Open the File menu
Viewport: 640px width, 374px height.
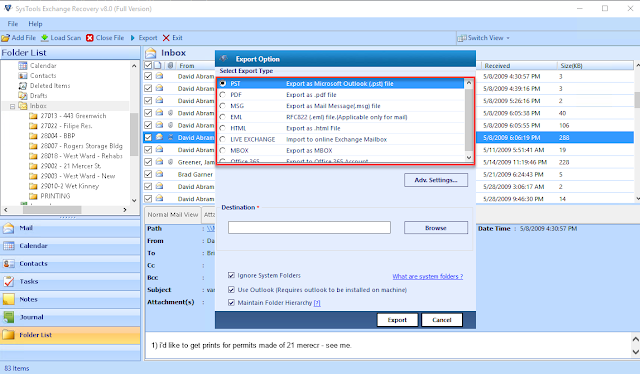pyautogui.click(x=13, y=24)
